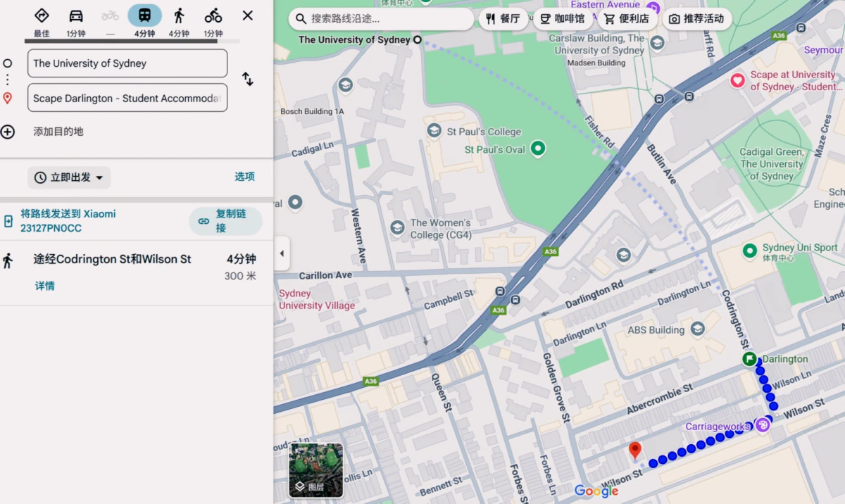The height and width of the screenshot is (504, 845).
Task: Open ABS Building education marker
Action: coord(697,329)
